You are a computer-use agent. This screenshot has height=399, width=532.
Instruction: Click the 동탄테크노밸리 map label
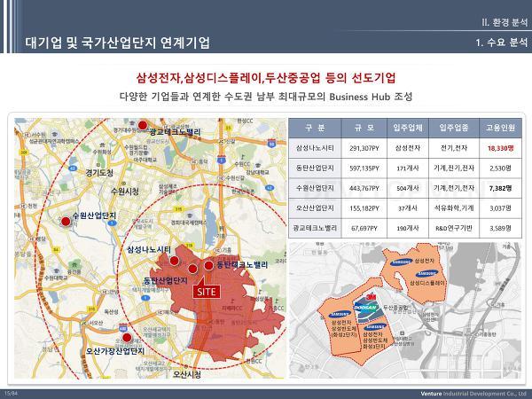click(x=242, y=264)
